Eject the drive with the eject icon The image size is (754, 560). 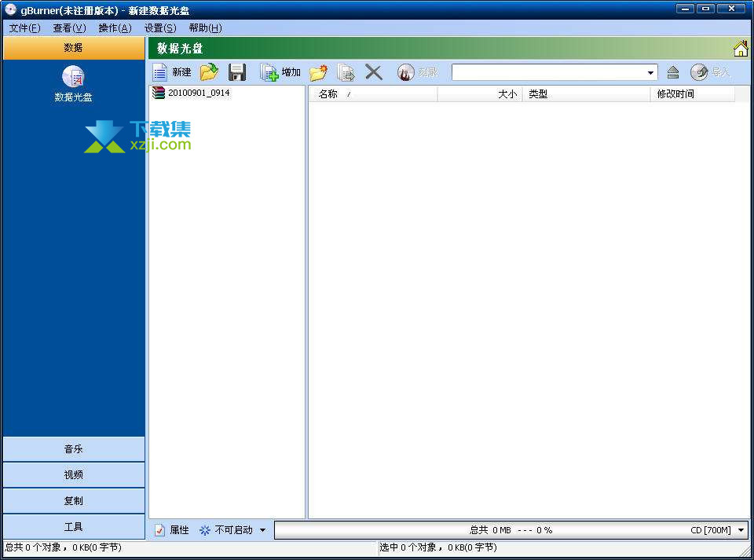pyautogui.click(x=673, y=72)
